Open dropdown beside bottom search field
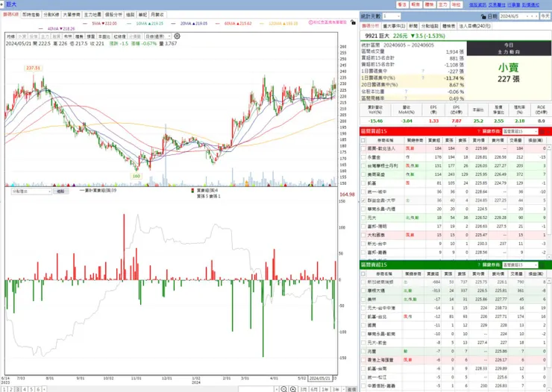552x392 pixels. point(276,389)
